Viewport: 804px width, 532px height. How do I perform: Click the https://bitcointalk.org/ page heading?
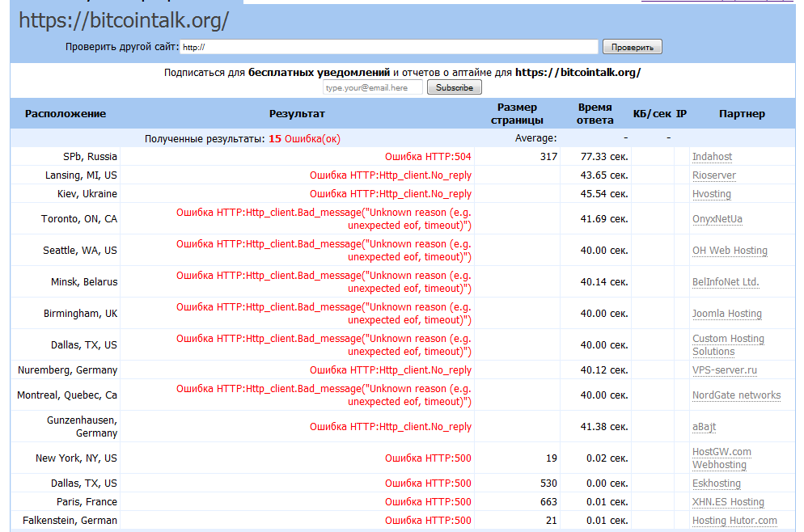point(124,20)
